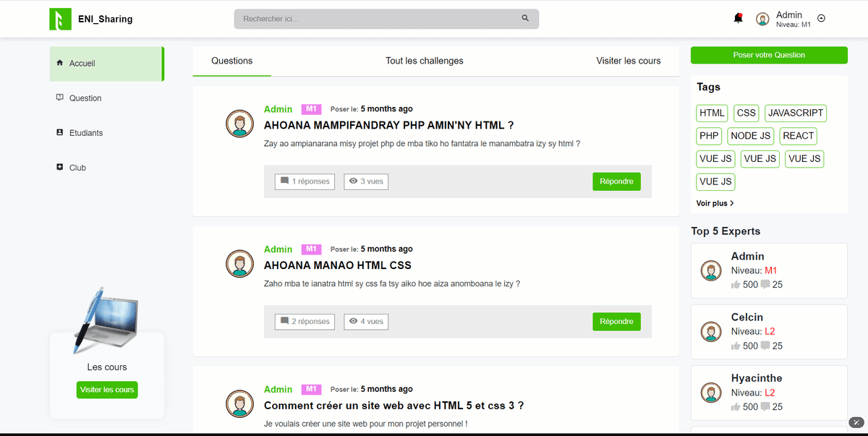The width and height of the screenshot is (868, 436).
Task: Click the ENI_Sharing green logo
Action: [60, 19]
